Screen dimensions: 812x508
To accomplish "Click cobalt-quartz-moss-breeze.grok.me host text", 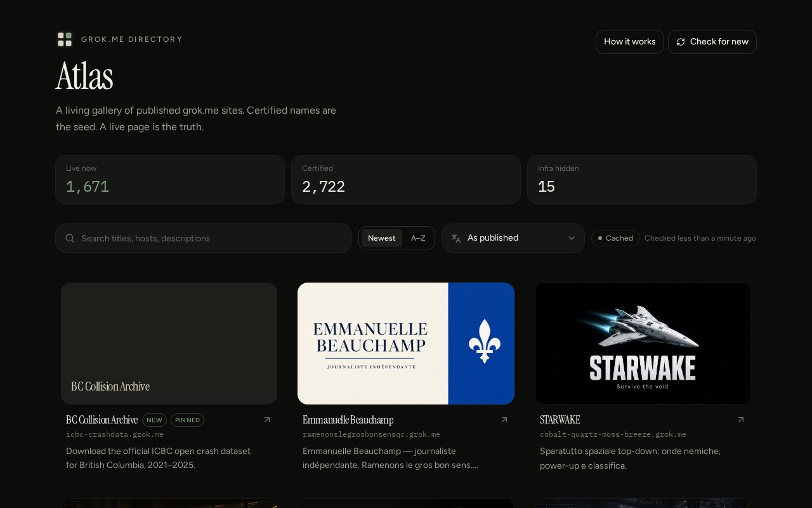I will pos(613,435).
